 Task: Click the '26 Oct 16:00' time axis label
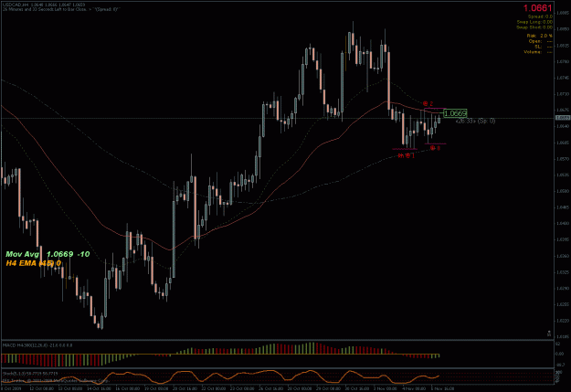[x=271, y=389]
